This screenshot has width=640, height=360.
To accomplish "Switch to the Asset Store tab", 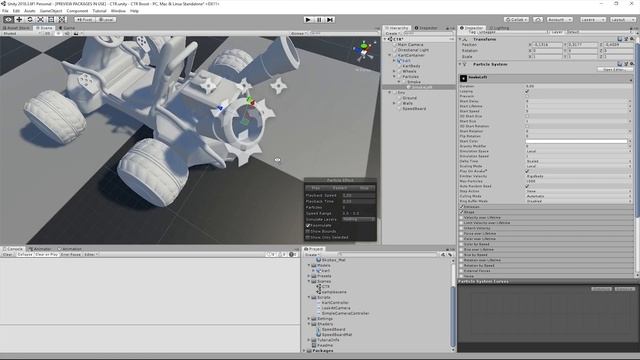I will [16, 28].
